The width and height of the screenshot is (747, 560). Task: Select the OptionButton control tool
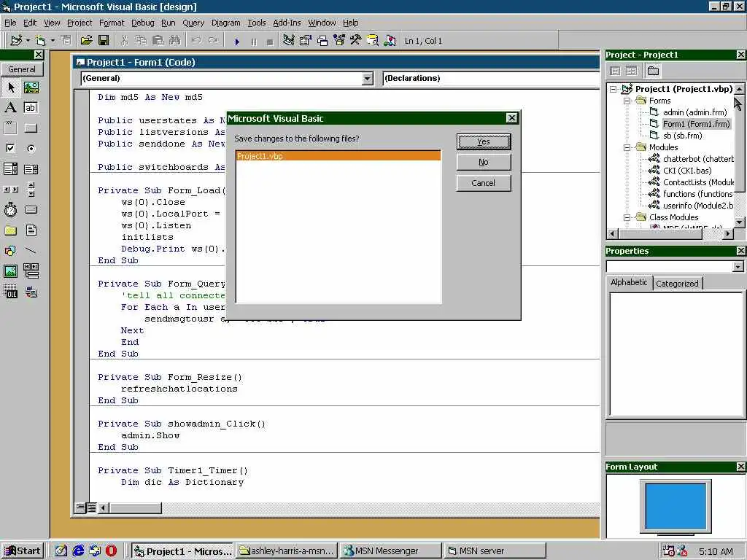click(31, 149)
